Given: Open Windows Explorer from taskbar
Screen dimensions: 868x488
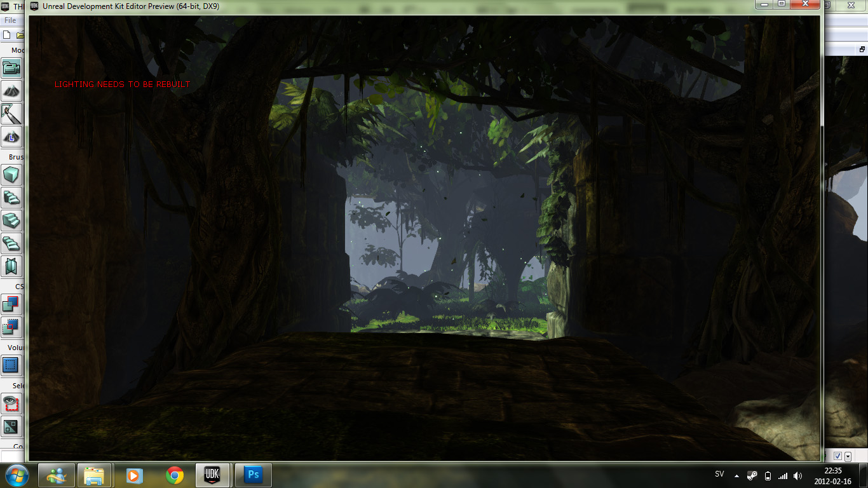Looking at the screenshot, I should 95,475.
